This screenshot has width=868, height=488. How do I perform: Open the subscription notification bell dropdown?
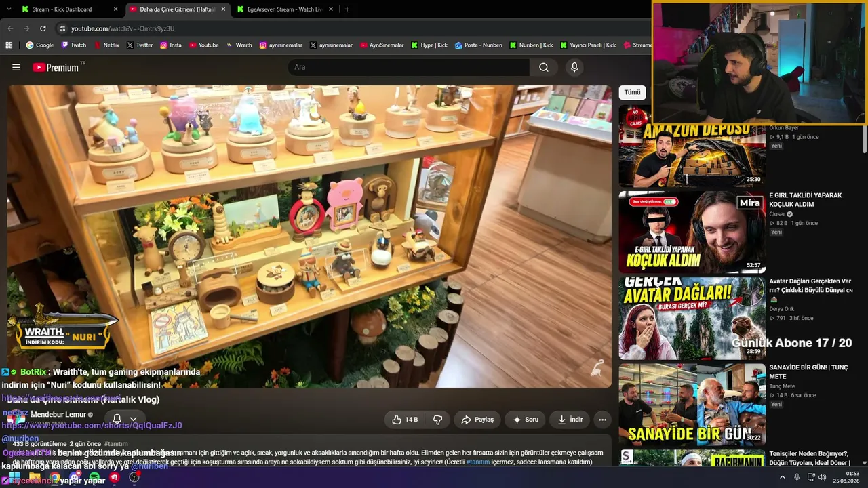pyautogui.click(x=125, y=419)
